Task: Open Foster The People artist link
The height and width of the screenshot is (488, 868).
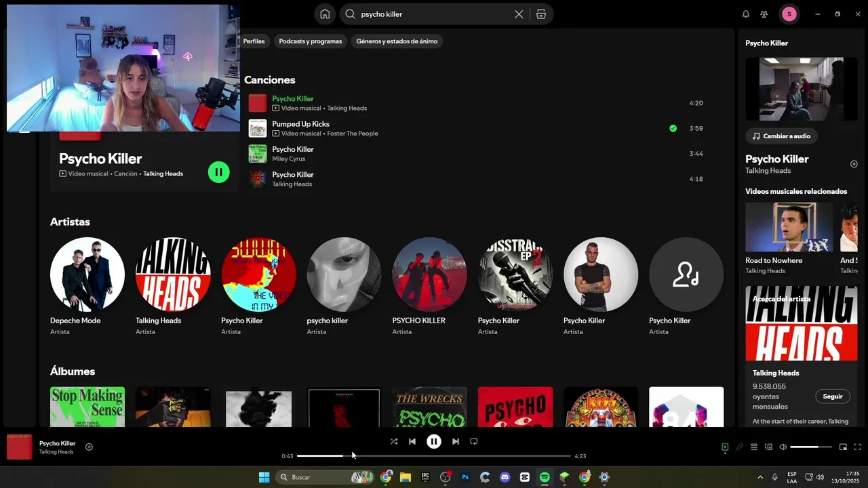Action: (353, 134)
